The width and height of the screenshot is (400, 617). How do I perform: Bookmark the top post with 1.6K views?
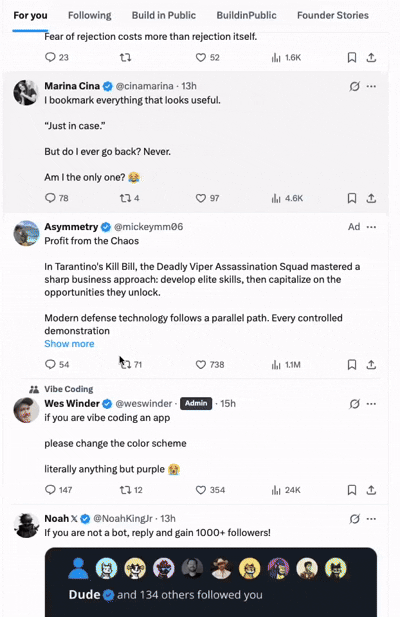coord(352,57)
